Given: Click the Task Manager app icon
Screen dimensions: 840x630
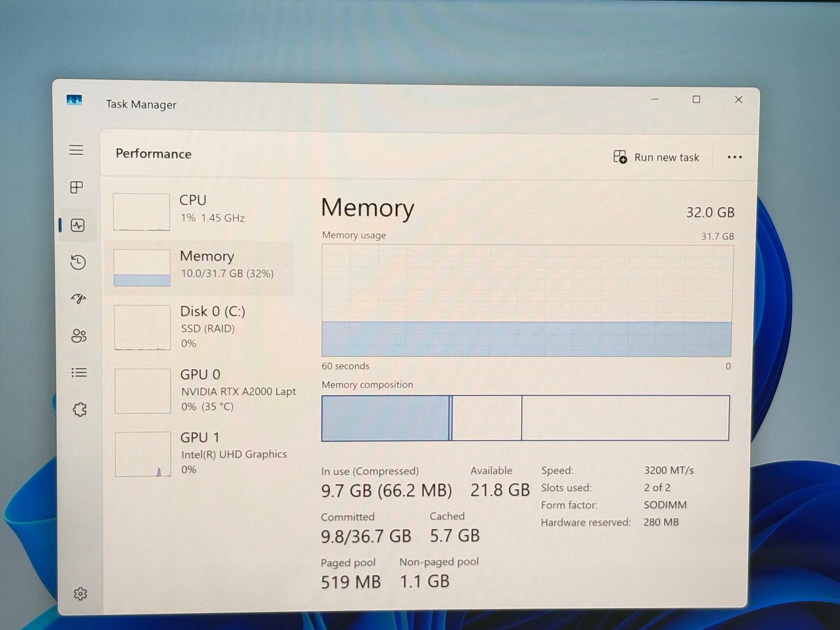Looking at the screenshot, I should 74,100.
